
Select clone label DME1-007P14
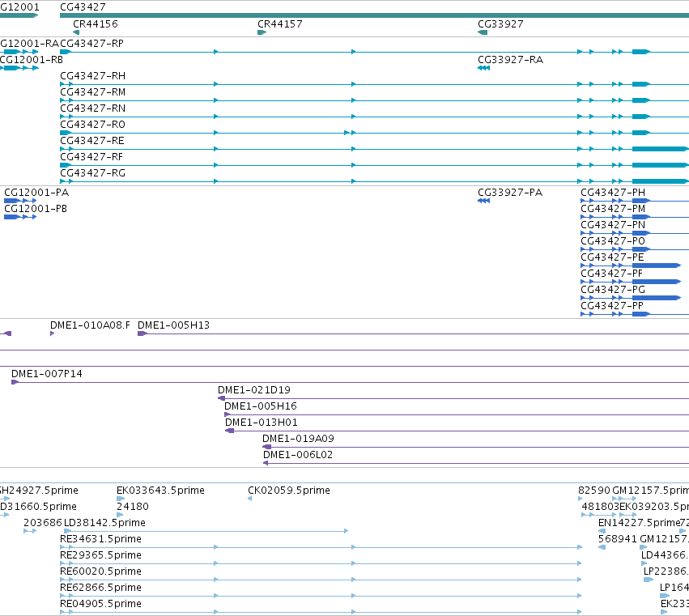coord(47,374)
